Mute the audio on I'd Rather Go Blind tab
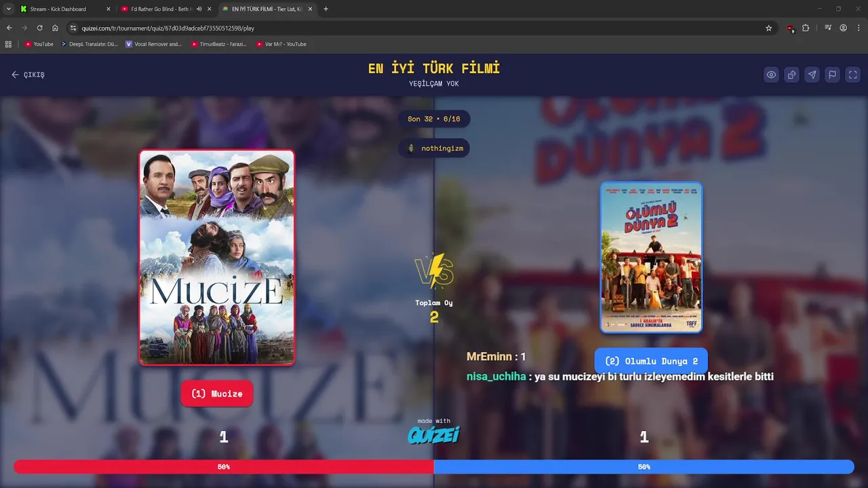868x488 pixels. pos(199,9)
